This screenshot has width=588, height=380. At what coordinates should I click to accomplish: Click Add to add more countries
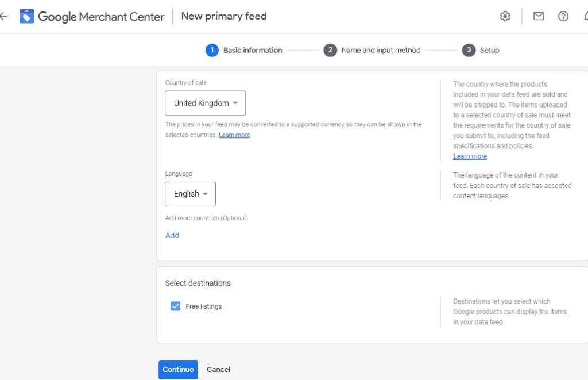172,236
